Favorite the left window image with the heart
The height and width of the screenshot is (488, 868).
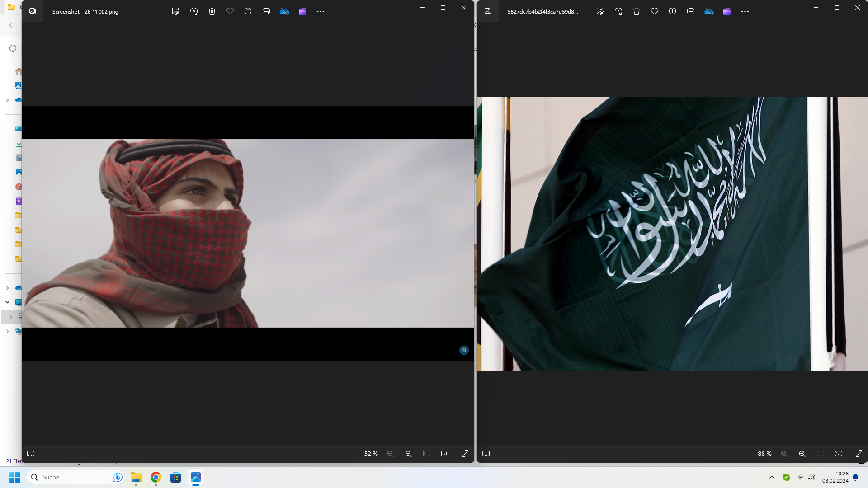tap(230, 11)
